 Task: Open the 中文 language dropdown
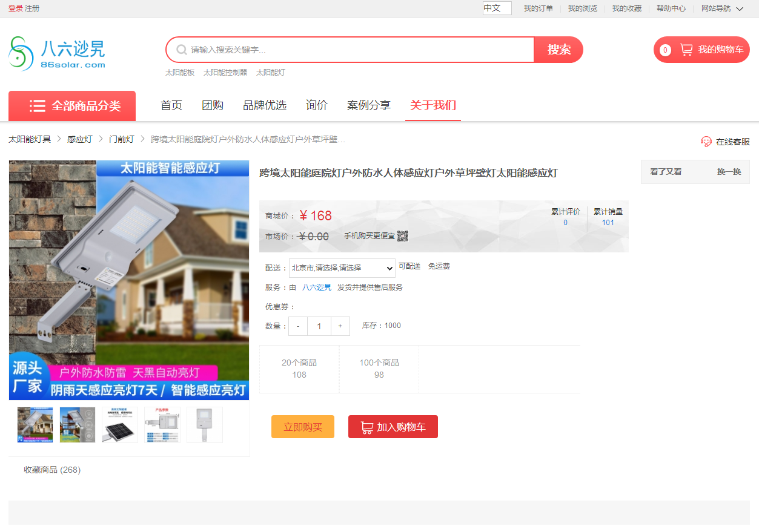496,8
